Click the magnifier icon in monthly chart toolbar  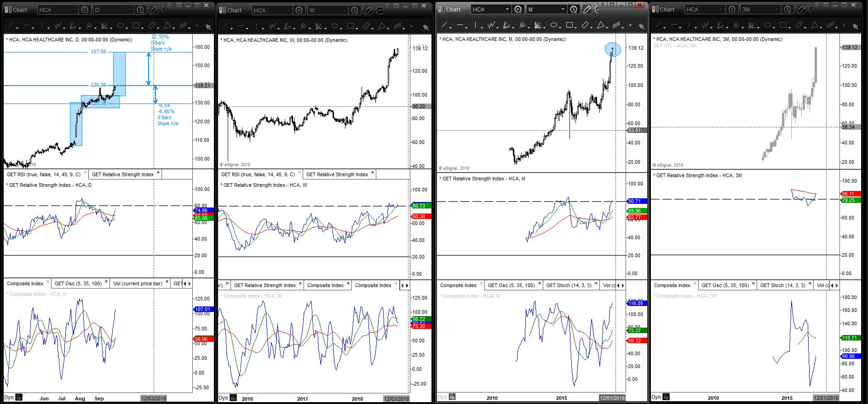(641, 26)
